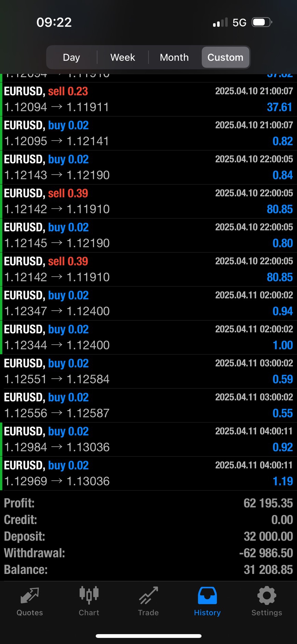Tap the 09:22 status bar clock
Screen dimensions: 297x644
click(x=54, y=23)
